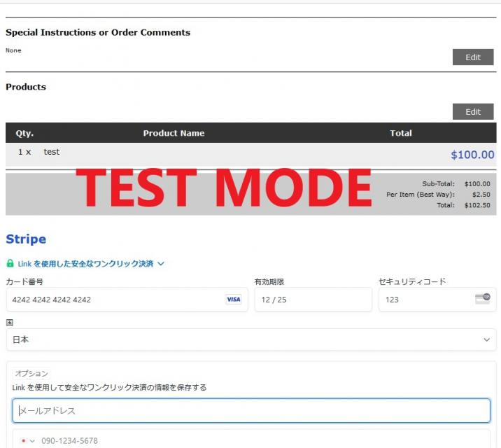Click the CVC card icon in security field
501x448 pixels.
pyautogui.click(x=483, y=298)
